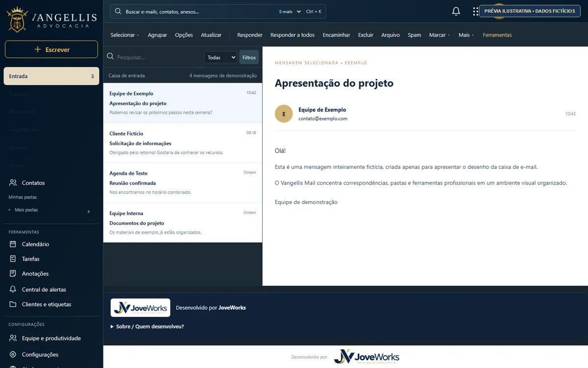Open the apps grid icon
Viewport: 588px width, 368px height.
(x=475, y=11)
